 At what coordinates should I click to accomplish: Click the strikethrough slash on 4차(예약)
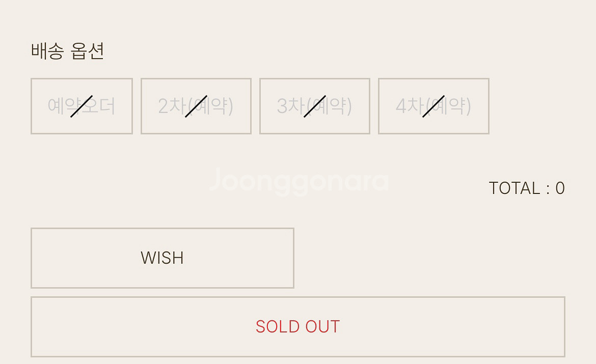[434, 106]
